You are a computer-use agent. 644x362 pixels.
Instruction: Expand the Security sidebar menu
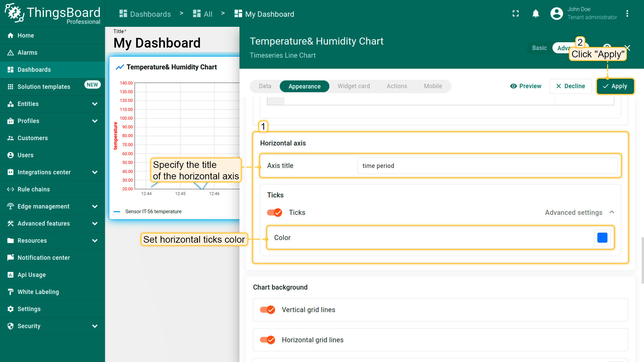pos(95,326)
